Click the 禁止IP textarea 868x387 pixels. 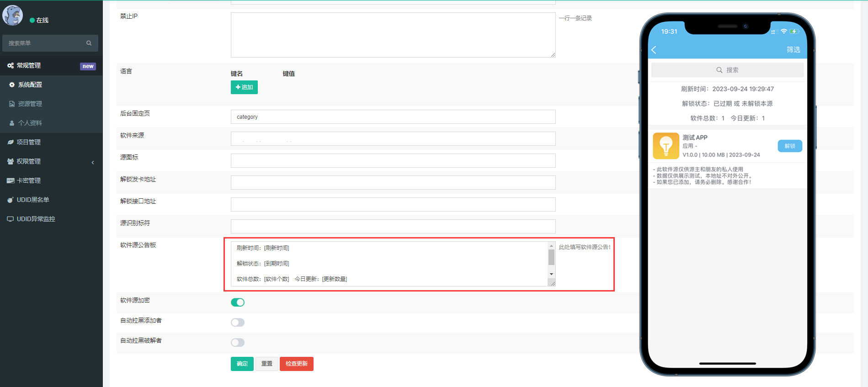(x=393, y=35)
